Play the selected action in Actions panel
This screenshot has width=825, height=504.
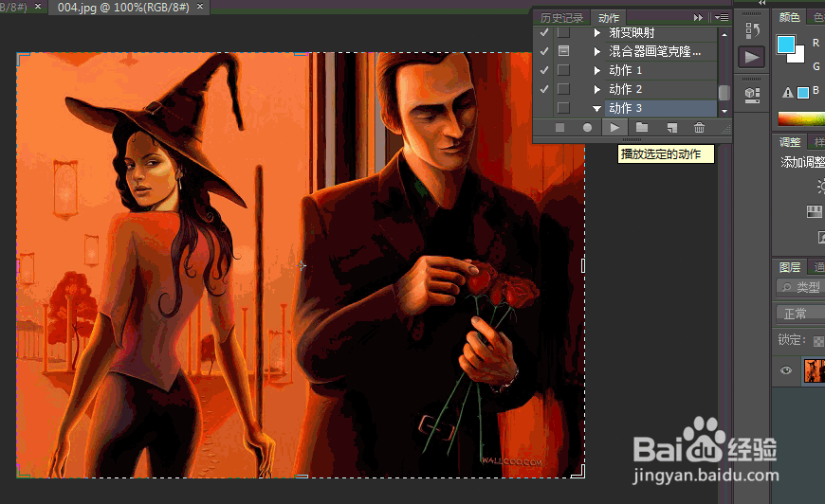[x=614, y=127]
